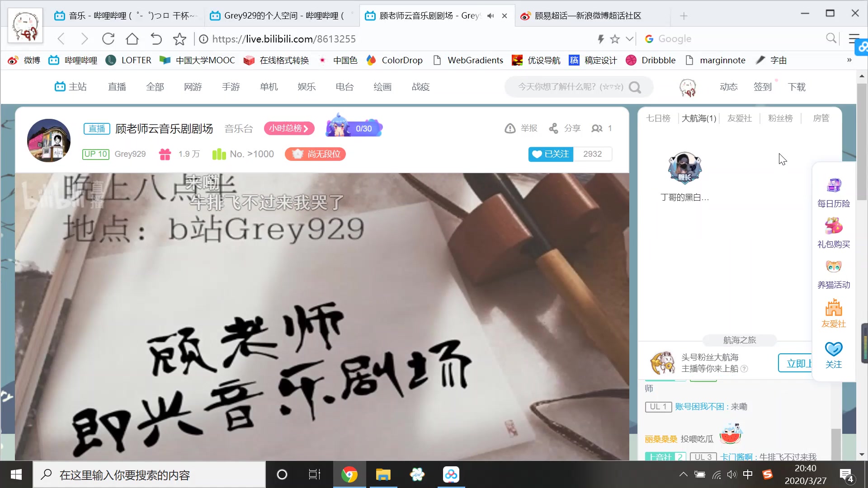Click the 尚无段位 rank badge
868x488 pixels.
pos(315,154)
